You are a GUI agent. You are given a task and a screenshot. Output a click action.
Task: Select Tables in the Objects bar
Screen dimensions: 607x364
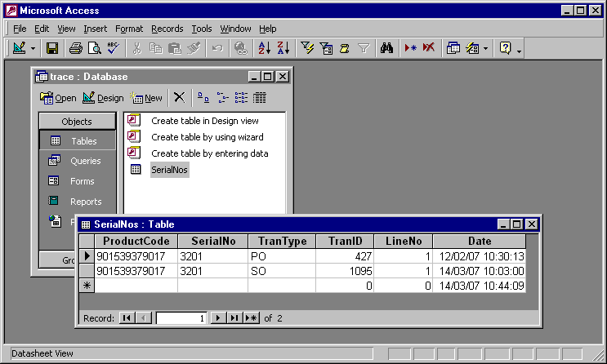77,141
